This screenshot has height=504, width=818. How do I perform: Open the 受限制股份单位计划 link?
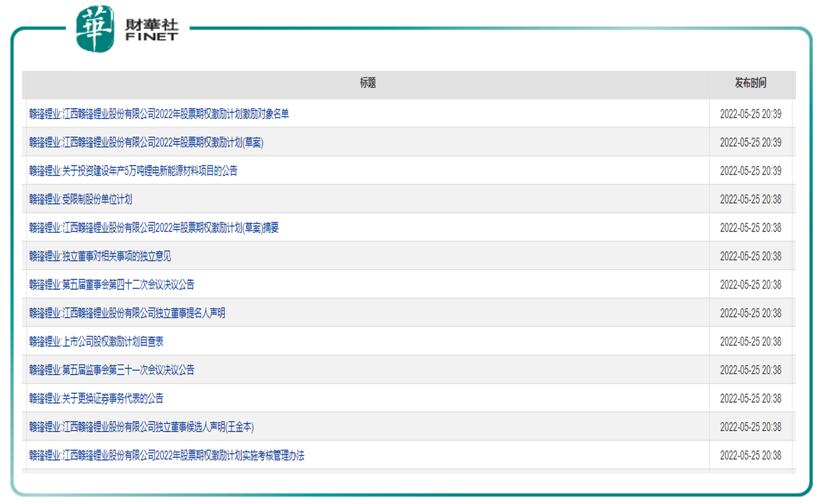point(81,200)
